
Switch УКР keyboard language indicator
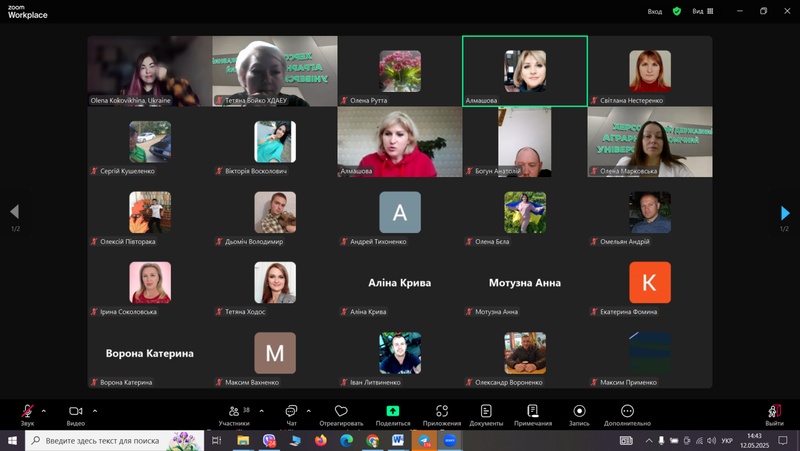[x=727, y=440]
